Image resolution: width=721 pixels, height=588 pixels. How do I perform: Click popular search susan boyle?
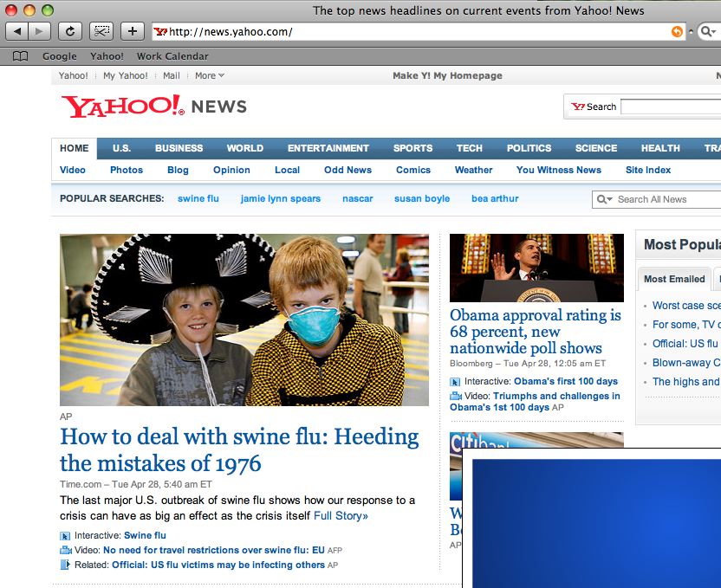422,198
